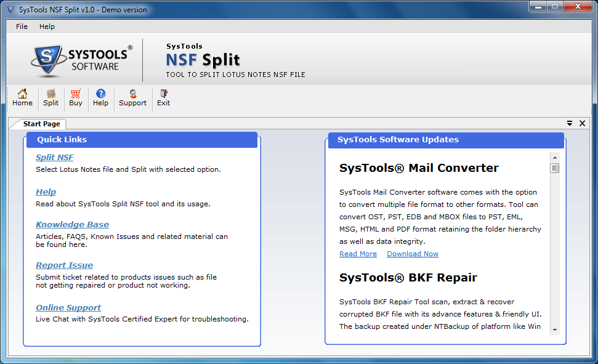Image resolution: width=598 pixels, height=364 pixels.
Task: Open the Help menu in menu bar
Action: tap(47, 26)
